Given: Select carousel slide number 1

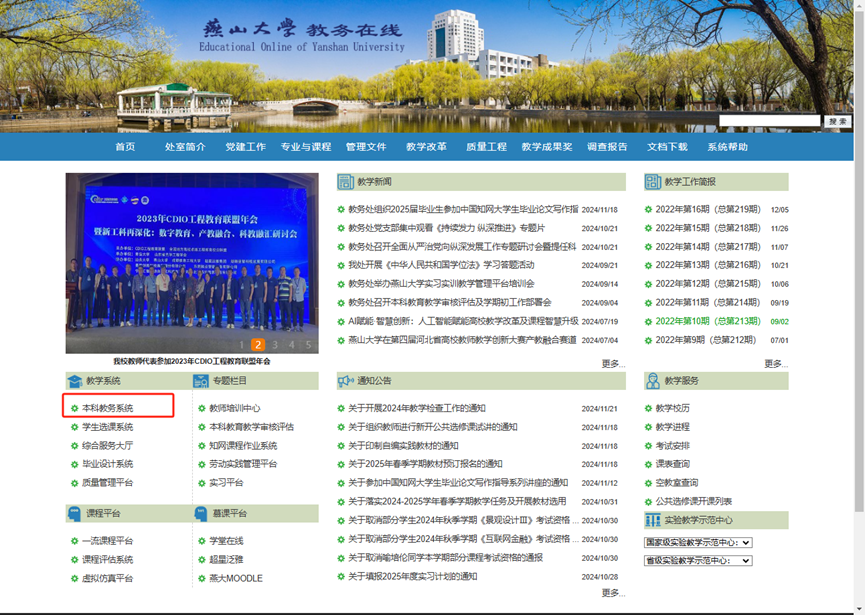Looking at the screenshot, I should pyautogui.click(x=241, y=345).
